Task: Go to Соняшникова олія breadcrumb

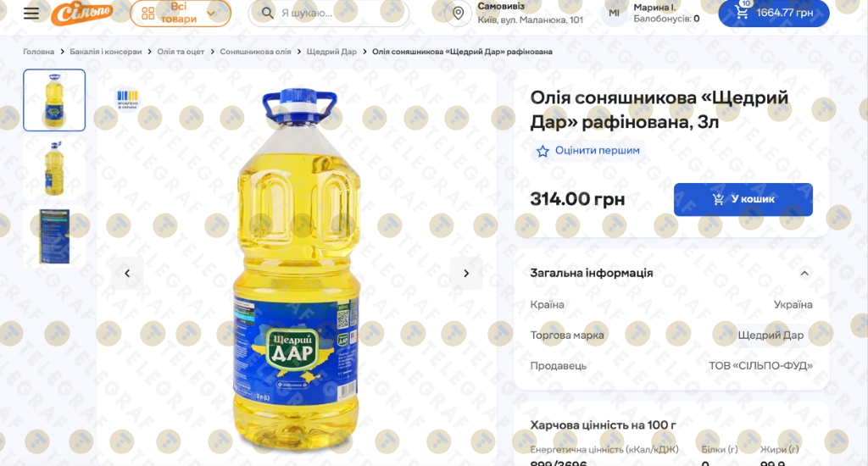Action: click(x=255, y=52)
